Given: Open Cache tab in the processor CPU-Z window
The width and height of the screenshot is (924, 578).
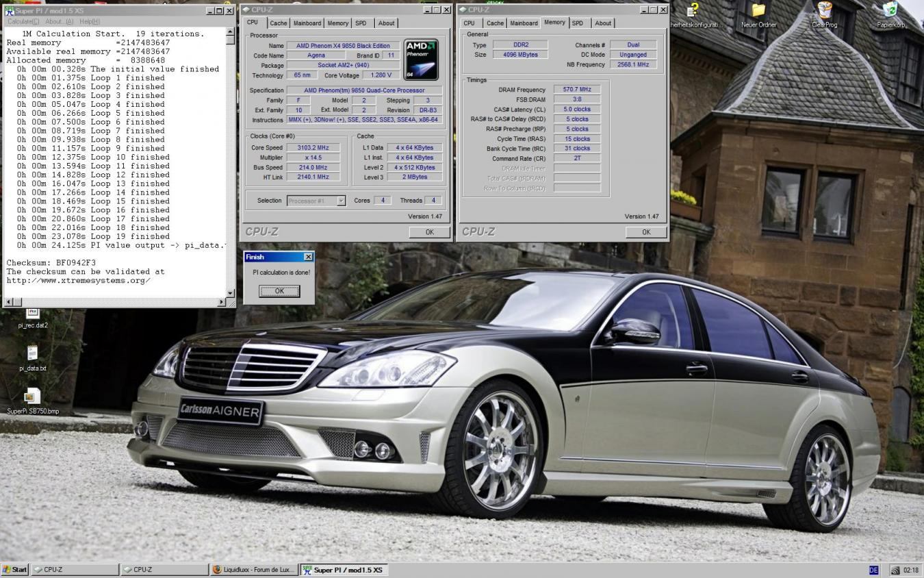Looking at the screenshot, I should 278,23.
